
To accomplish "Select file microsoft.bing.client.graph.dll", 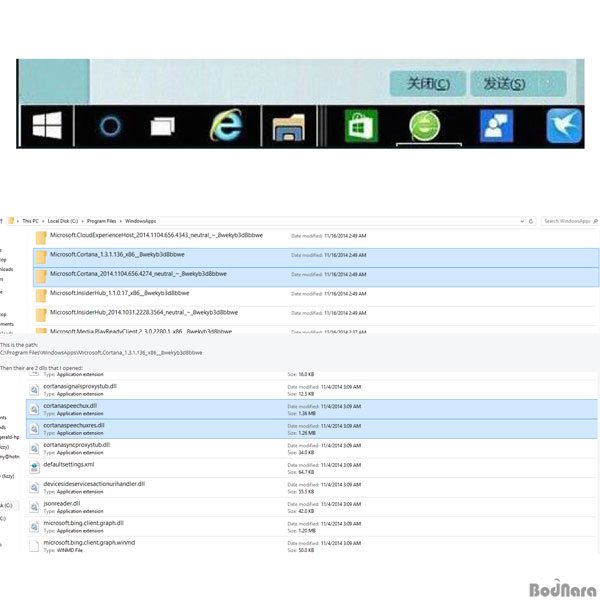I will point(312,527).
